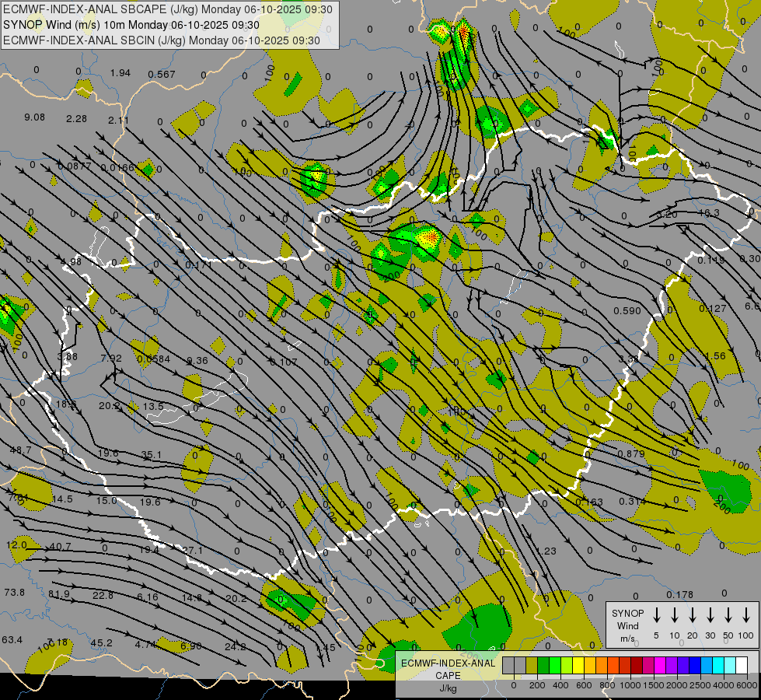This screenshot has width=761, height=700.
Task: Select the sky blue swatch right of 2500
Action: pyautogui.click(x=706, y=665)
